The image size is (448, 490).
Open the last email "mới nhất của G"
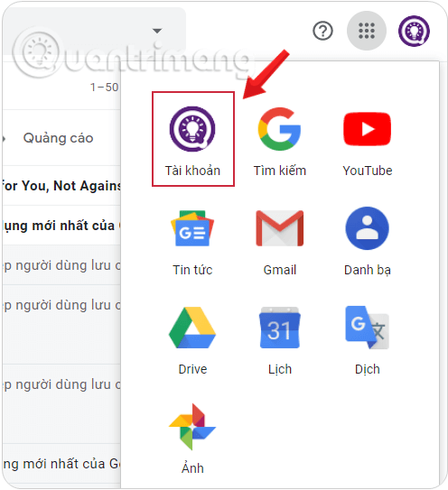pyautogui.click(x=61, y=464)
